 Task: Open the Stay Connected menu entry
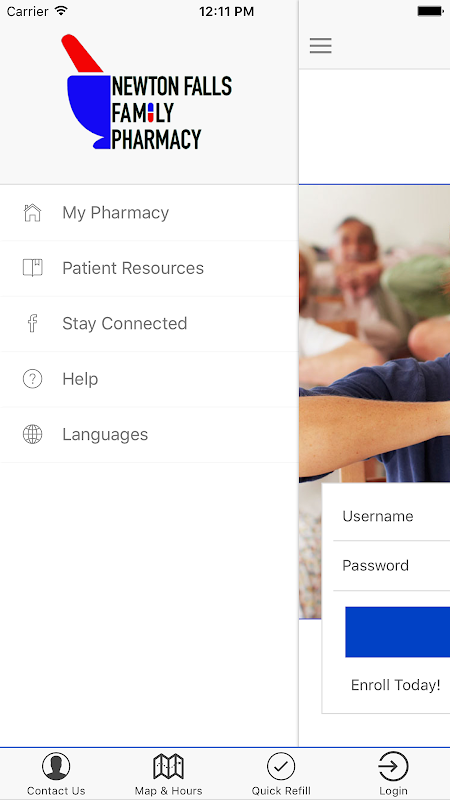(x=149, y=324)
